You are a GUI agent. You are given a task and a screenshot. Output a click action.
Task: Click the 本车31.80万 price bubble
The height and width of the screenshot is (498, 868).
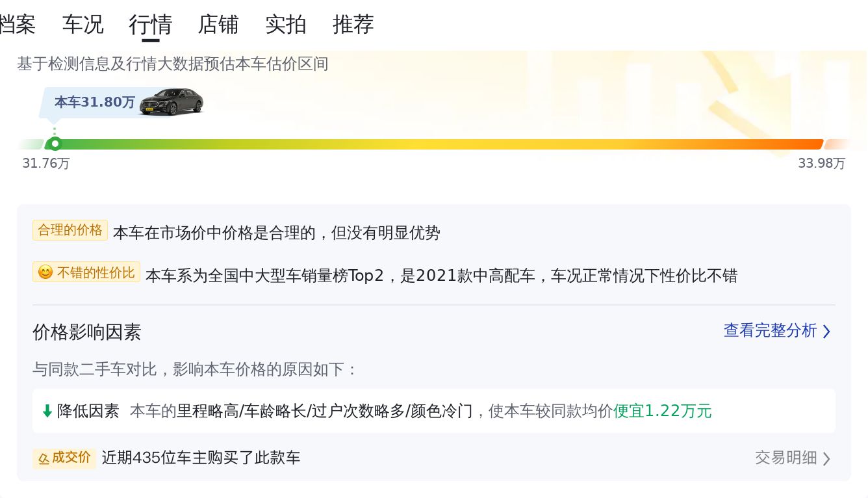[95, 103]
